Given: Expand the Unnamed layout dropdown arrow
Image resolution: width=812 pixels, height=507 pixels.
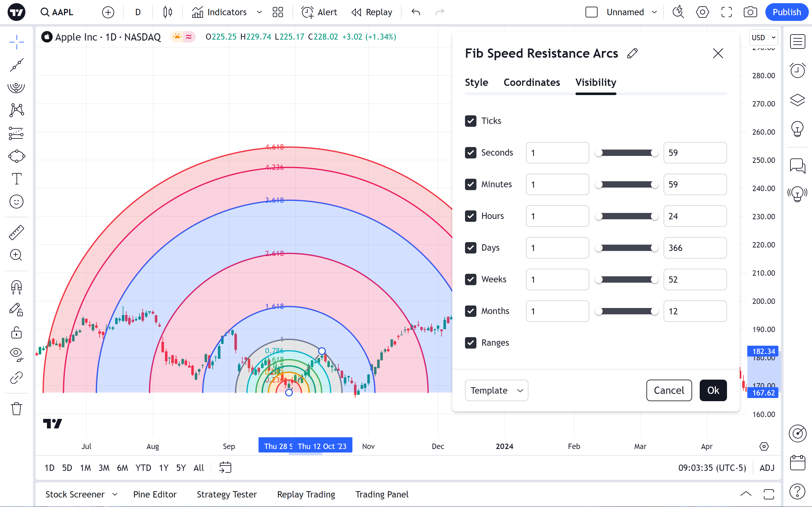Looking at the screenshot, I should [x=654, y=12].
